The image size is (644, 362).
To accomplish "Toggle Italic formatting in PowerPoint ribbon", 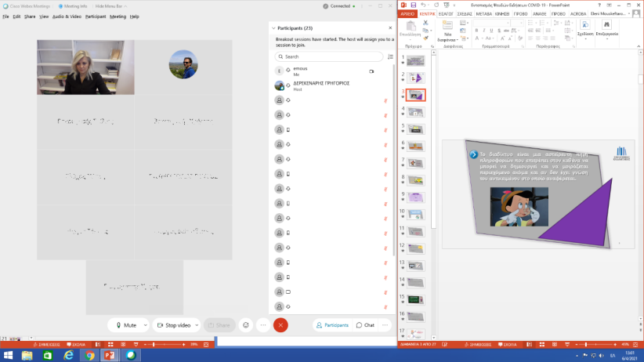I will (484, 31).
